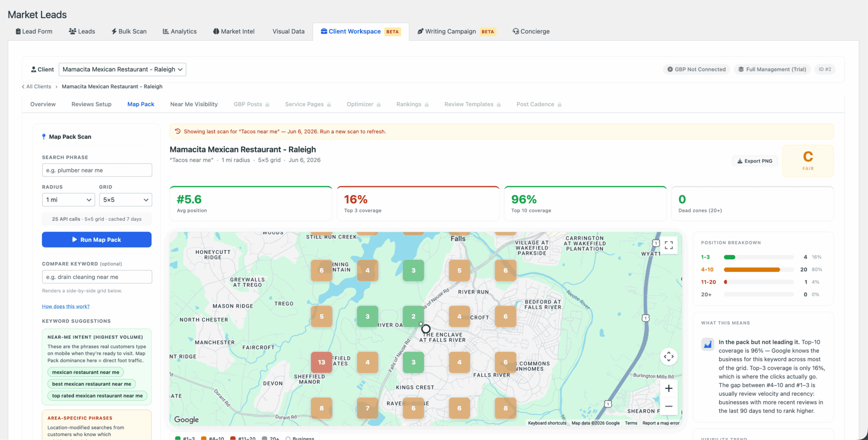The height and width of the screenshot is (440, 868).
Task: Open the Reviews Setup sub-tab
Action: [91, 104]
